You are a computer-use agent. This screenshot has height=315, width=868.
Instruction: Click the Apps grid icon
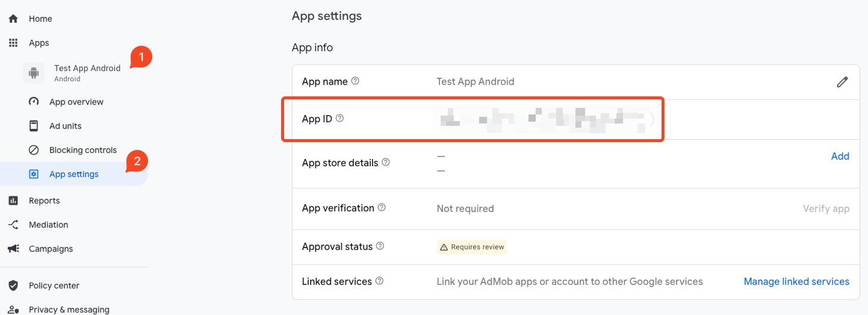(x=13, y=43)
